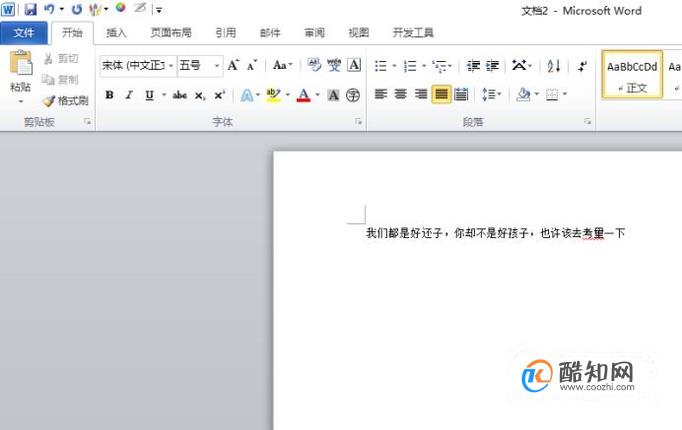
Task: Apply yellow text highlight color
Action: 273,95
